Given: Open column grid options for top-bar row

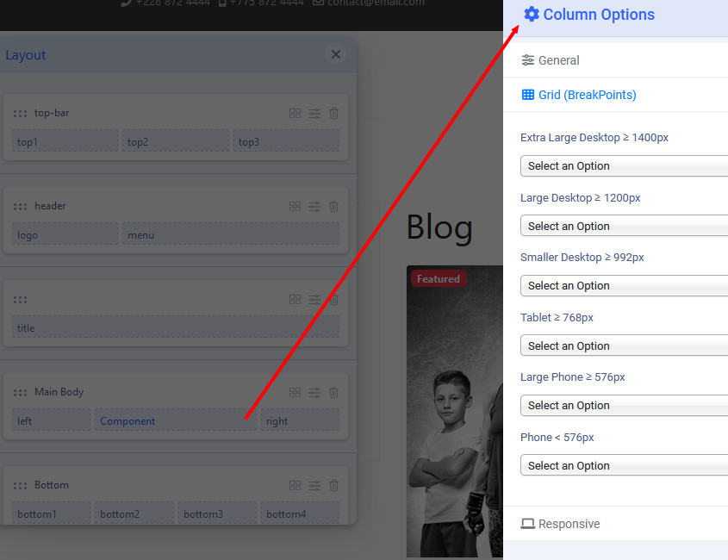Looking at the screenshot, I should click(x=295, y=114).
